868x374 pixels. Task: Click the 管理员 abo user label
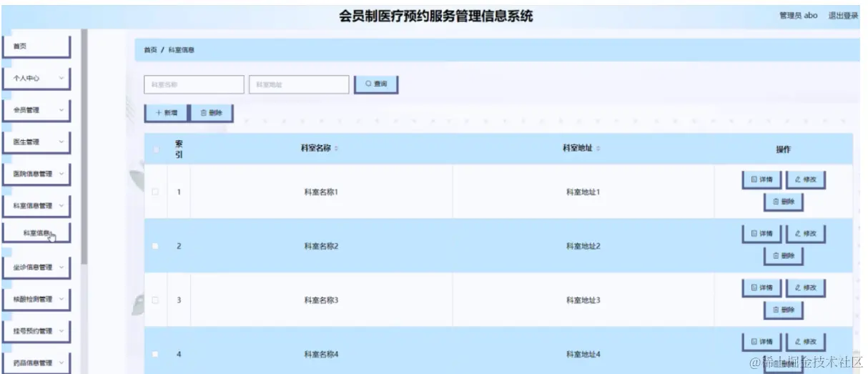click(x=798, y=16)
